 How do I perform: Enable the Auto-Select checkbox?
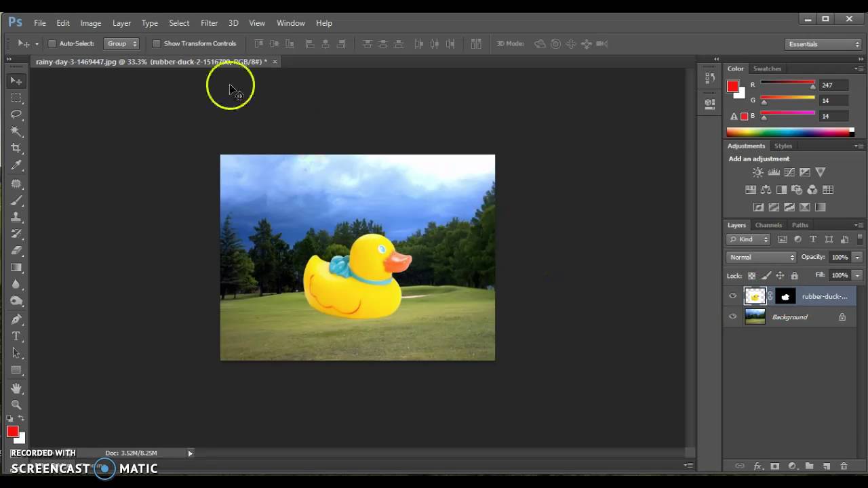click(x=52, y=43)
